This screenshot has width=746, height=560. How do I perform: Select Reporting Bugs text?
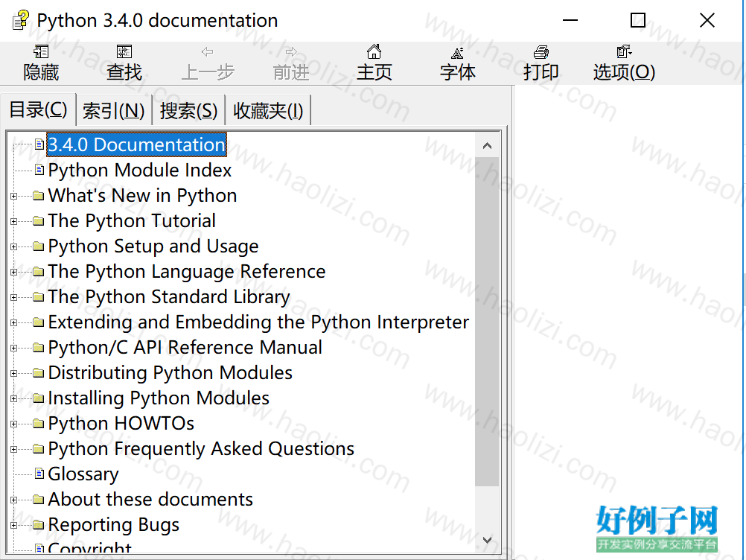(114, 525)
